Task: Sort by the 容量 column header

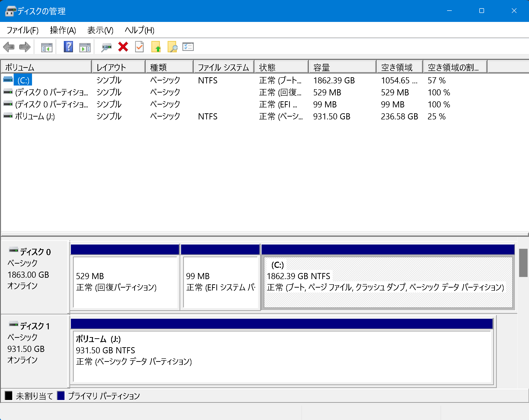Action: [342, 67]
